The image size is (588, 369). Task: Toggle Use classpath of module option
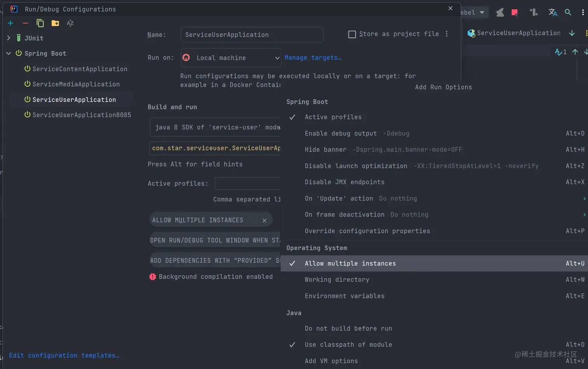[348, 344]
